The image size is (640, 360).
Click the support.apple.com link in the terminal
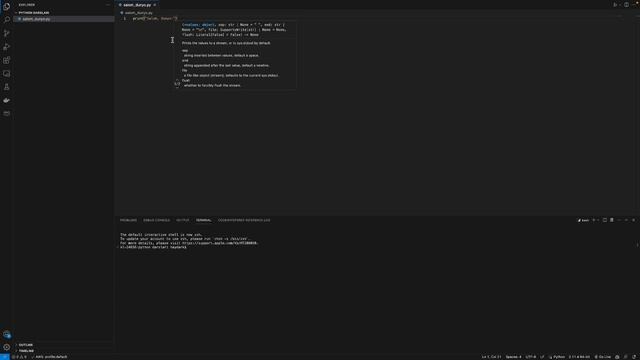coord(220,243)
